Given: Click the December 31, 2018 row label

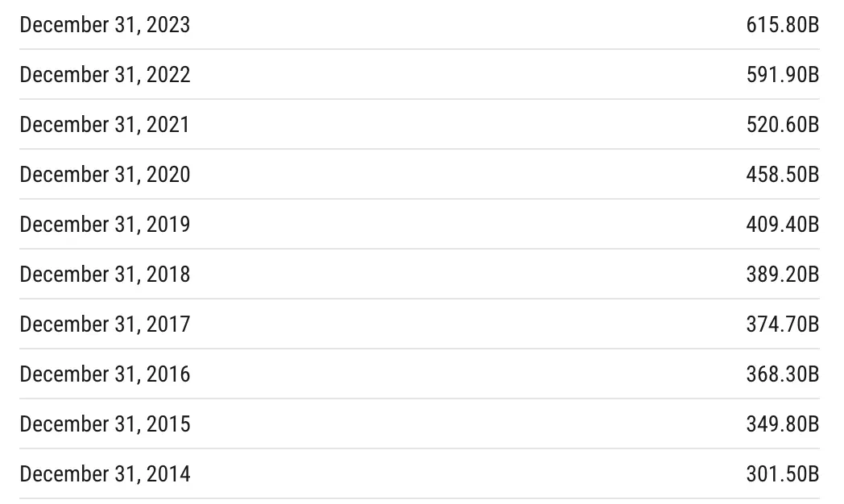Looking at the screenshot, I should (x=105, y=275).
